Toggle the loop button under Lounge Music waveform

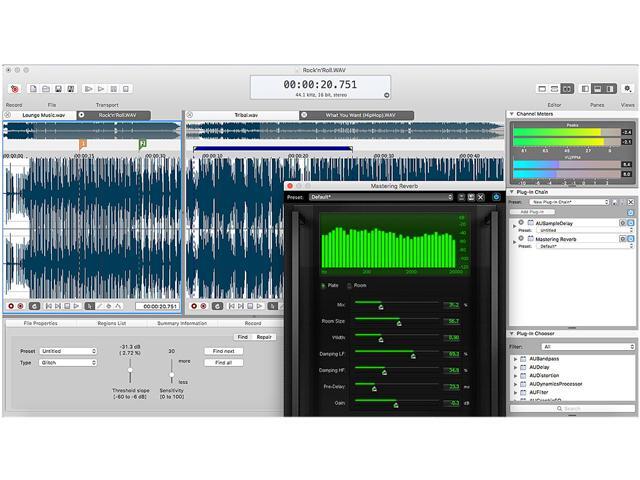(35, 306)
